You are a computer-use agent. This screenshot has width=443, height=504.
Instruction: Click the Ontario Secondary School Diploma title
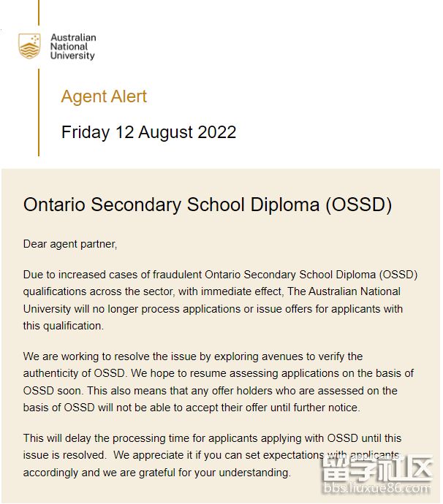coord(208,205)
